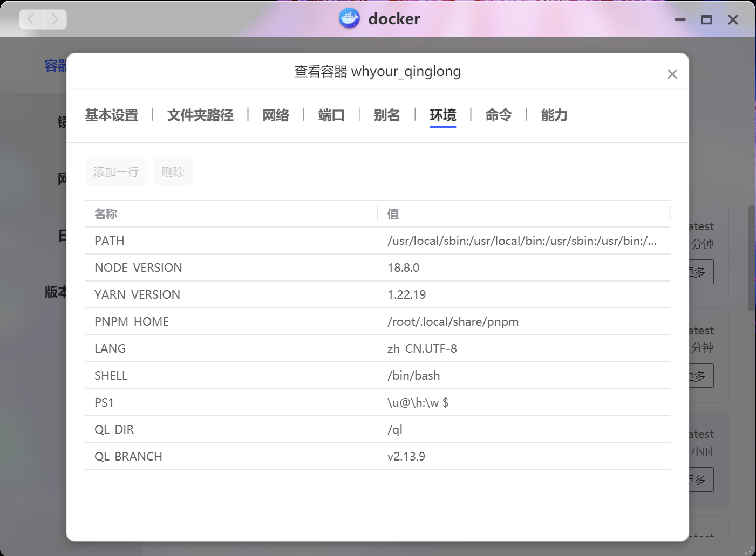Viewport: 756px width, 556px height.
Task: Click the 删除 button
Action: (173, 172)
